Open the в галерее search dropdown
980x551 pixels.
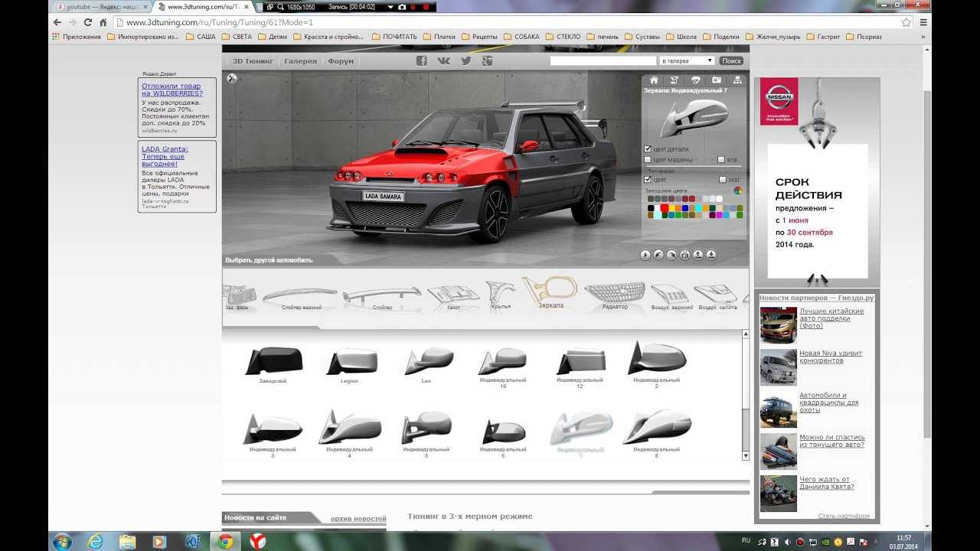pos(687,60)
